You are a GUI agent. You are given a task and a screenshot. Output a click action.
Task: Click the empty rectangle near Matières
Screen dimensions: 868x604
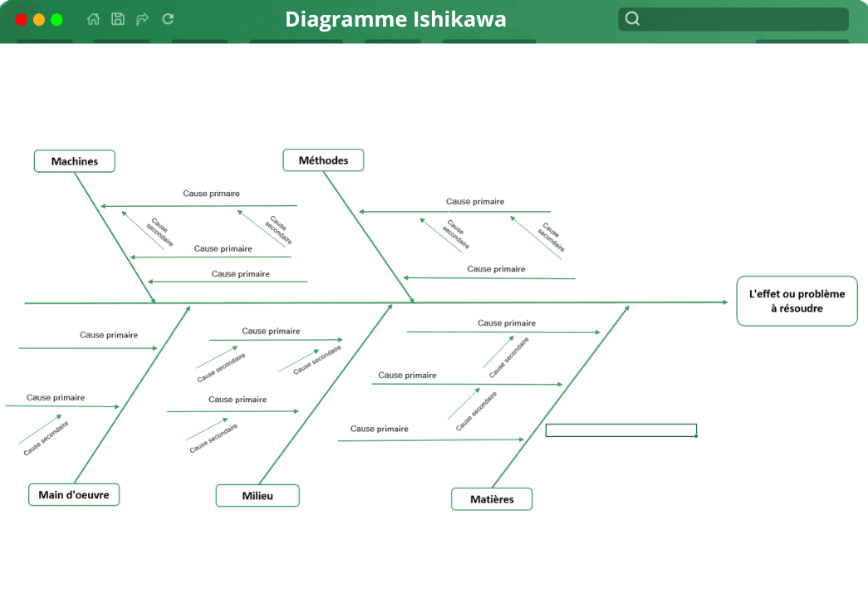tap(621, 430)
